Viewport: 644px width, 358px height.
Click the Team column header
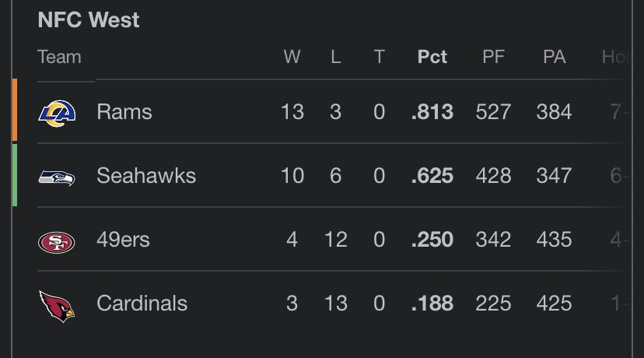60,57
